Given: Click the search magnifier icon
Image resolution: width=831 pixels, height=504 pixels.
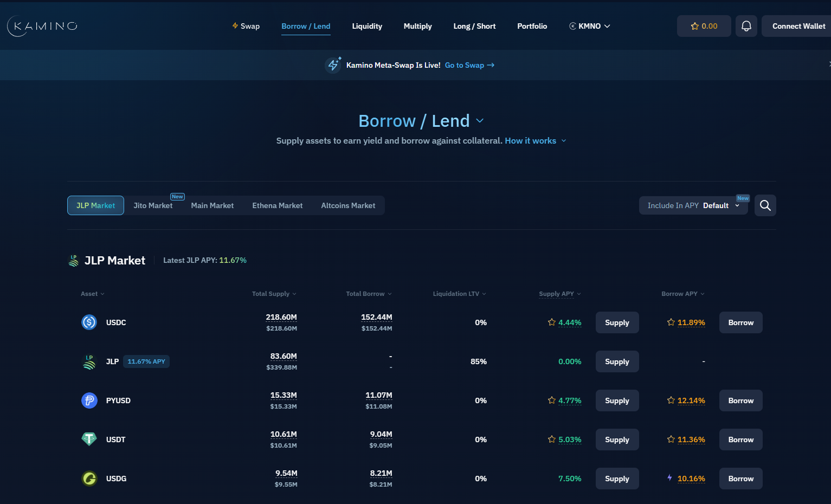Looking at the screenshot, I should (x=765, y=205).
